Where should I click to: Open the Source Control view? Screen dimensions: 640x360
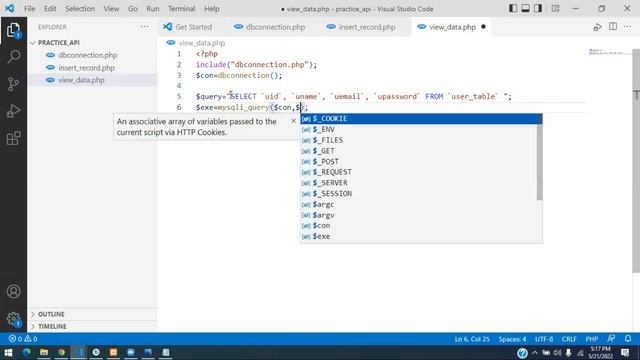point(13,84)
